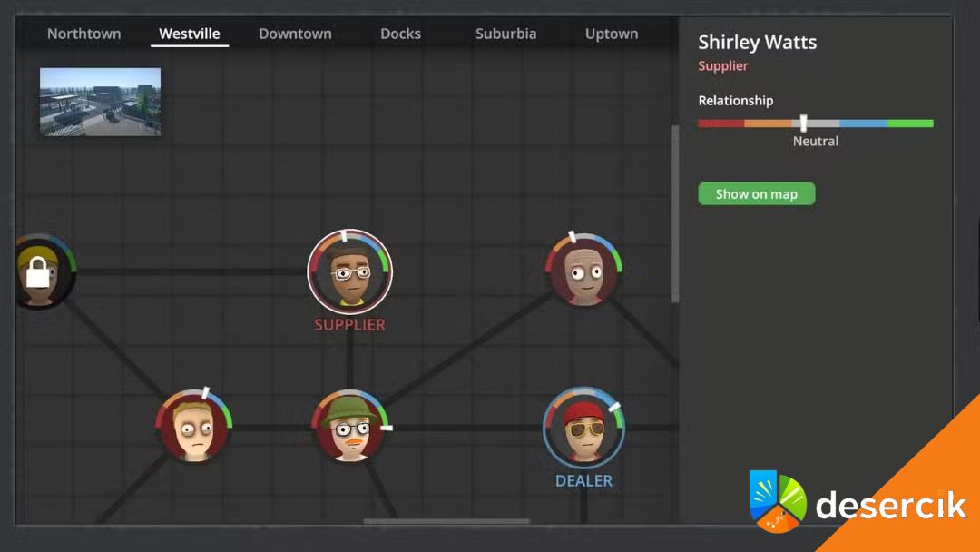
Task: Click the horizontal scrollbar below the map
Action: 446,522
